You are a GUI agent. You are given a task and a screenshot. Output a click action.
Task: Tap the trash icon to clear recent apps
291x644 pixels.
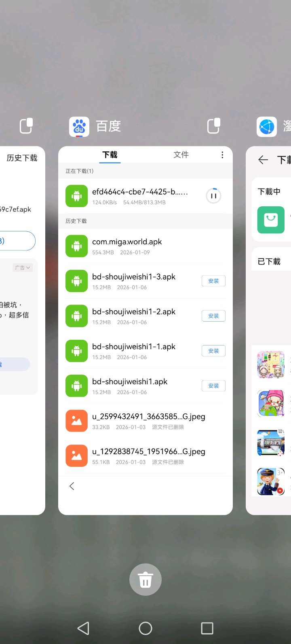[x=145, y=580]
